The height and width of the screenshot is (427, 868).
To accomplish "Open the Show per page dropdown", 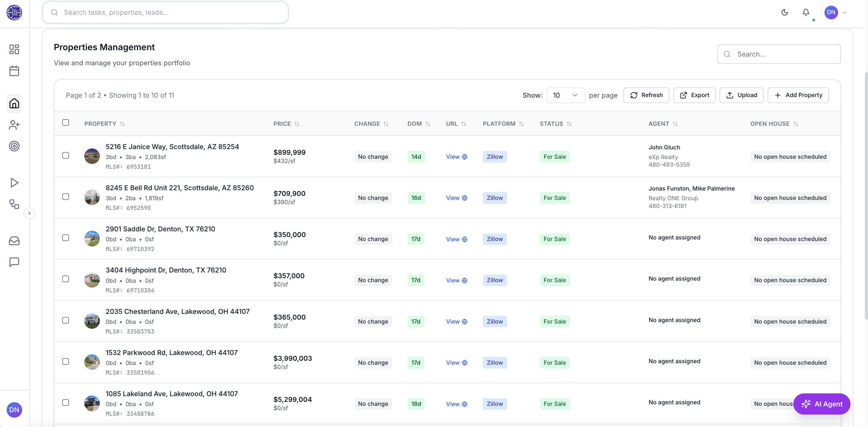I will pyautogui.click(x=565, y=95).
